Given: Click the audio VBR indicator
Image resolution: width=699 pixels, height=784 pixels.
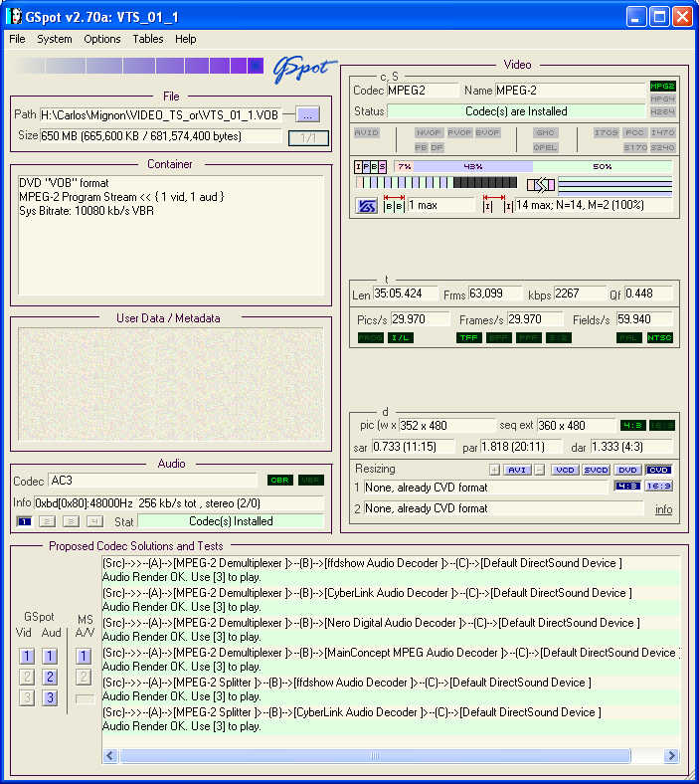Looking at the screenshot, I should pyautogui.click(x=311, y=480).
